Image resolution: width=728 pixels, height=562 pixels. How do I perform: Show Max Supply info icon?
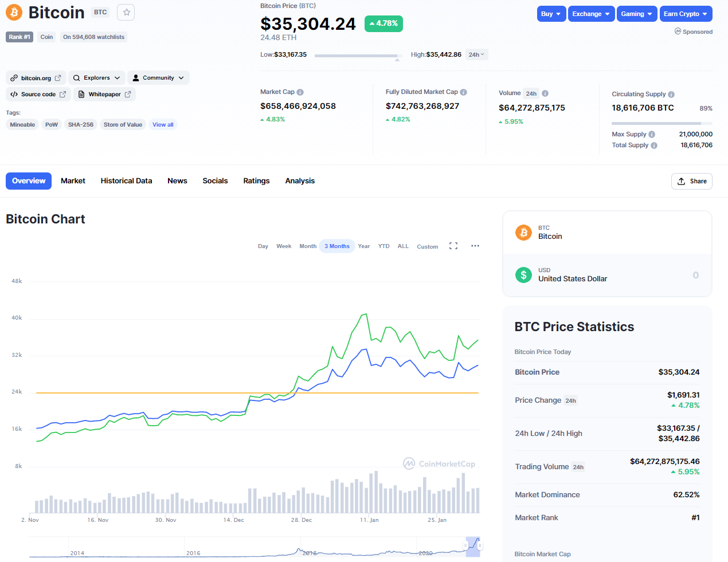pyautogui.click(x=652, y=135)
